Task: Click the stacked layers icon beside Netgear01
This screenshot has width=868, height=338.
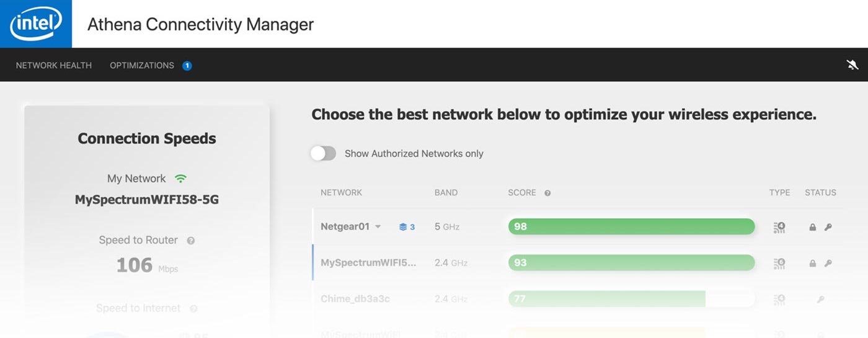Action: coord(403,227)
